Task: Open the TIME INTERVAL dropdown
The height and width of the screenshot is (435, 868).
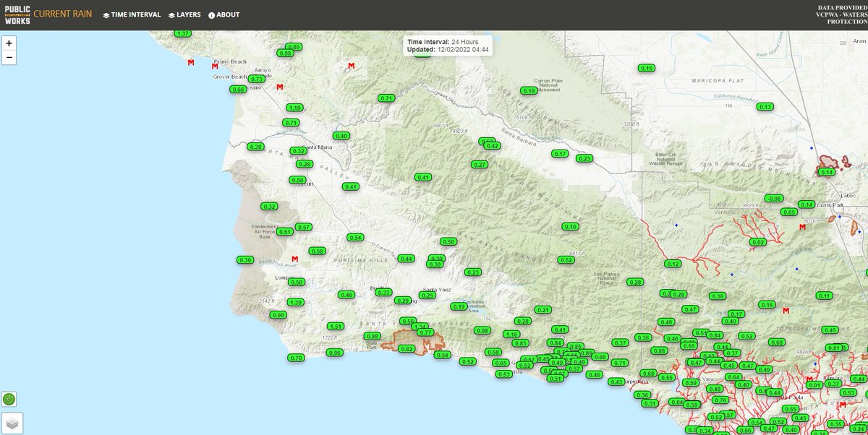Action: [134, 14]
